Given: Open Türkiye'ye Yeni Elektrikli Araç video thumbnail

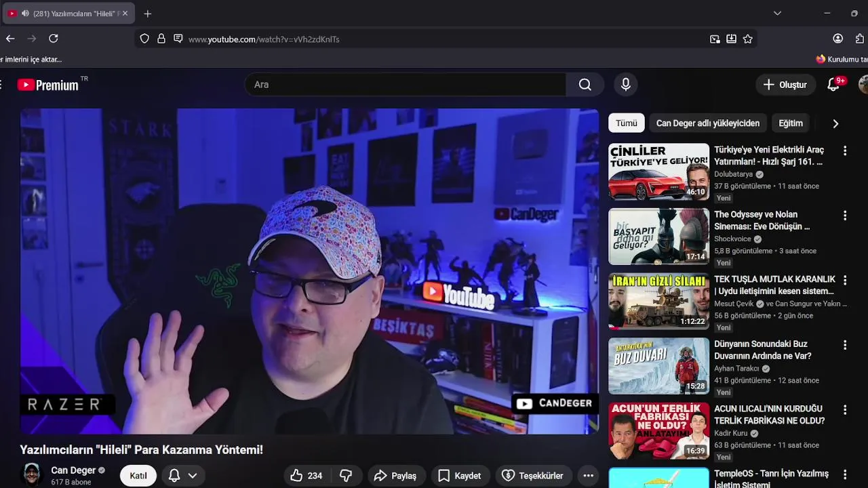Looking at the screenshot, I should (x=658, y=171).
